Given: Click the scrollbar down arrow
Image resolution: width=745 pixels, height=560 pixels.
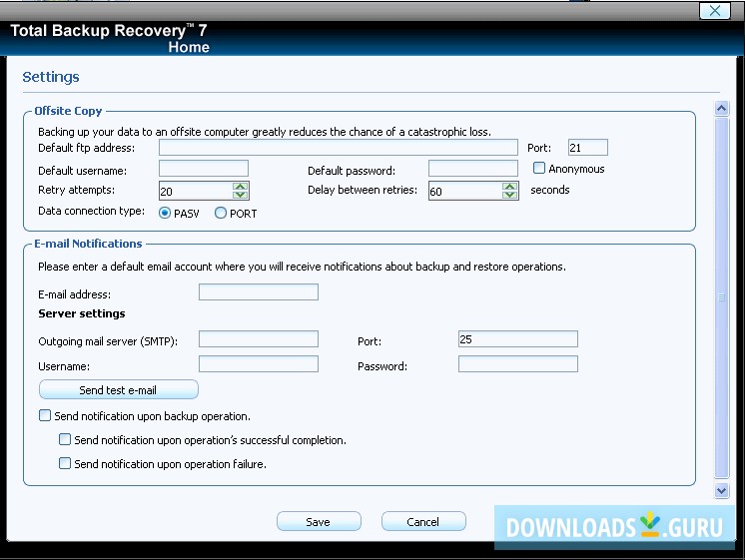Looking at the screenshot, I should click(721, 491).
